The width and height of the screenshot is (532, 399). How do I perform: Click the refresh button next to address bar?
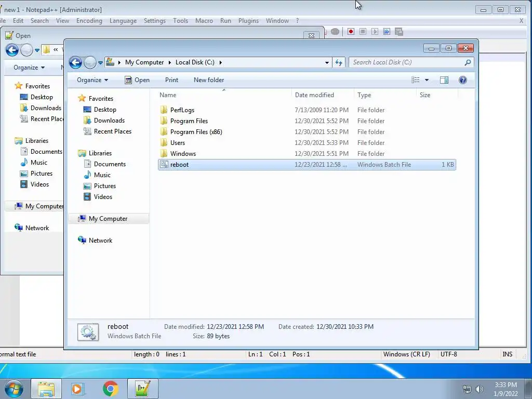[339, 62]
